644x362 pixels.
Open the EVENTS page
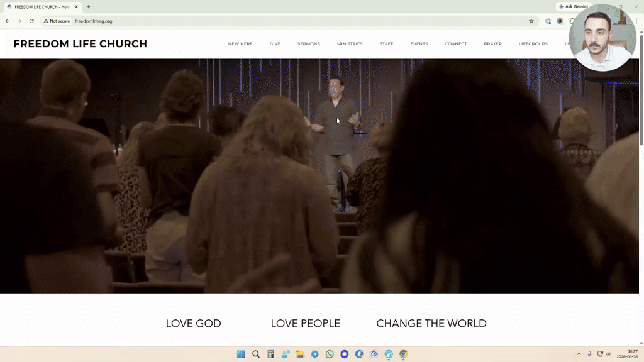pyautogui.click(x=419, y=44)
